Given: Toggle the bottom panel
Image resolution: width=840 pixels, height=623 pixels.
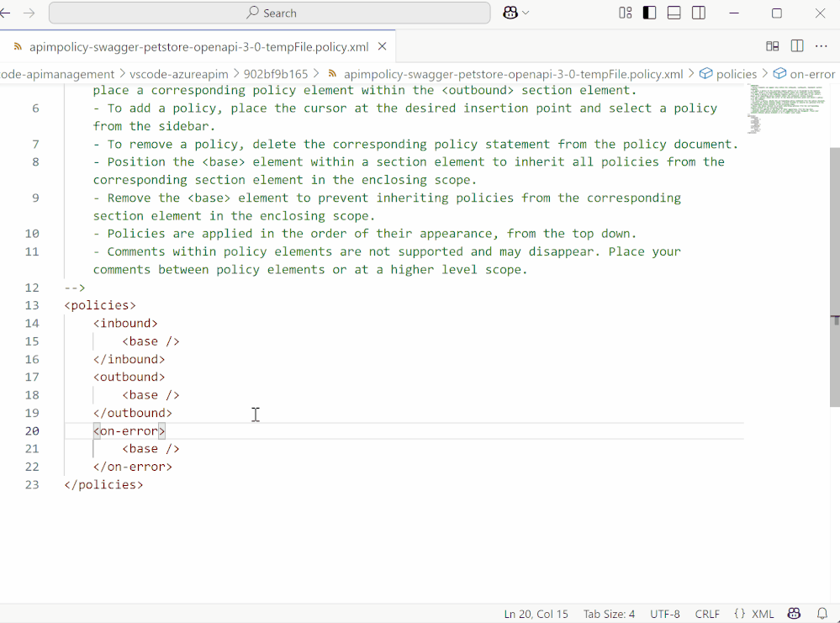Looking at the screenshot, I should [x=674, y=13].
